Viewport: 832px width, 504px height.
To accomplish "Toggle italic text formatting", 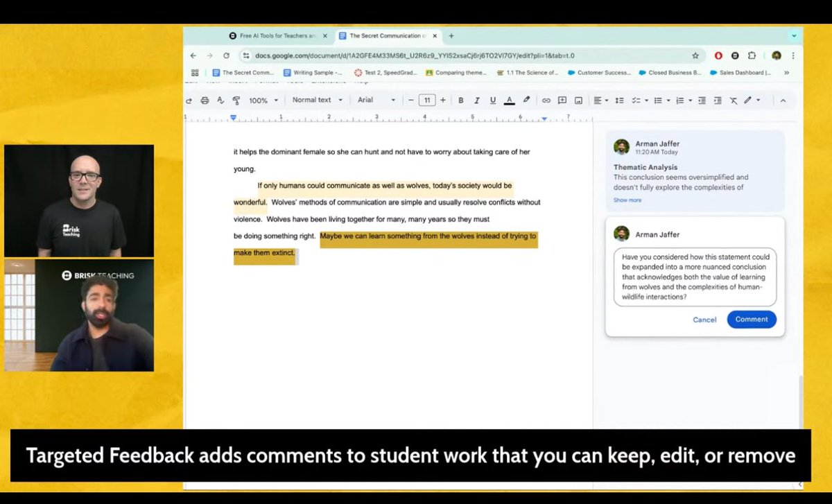I will tap(476, 100).
